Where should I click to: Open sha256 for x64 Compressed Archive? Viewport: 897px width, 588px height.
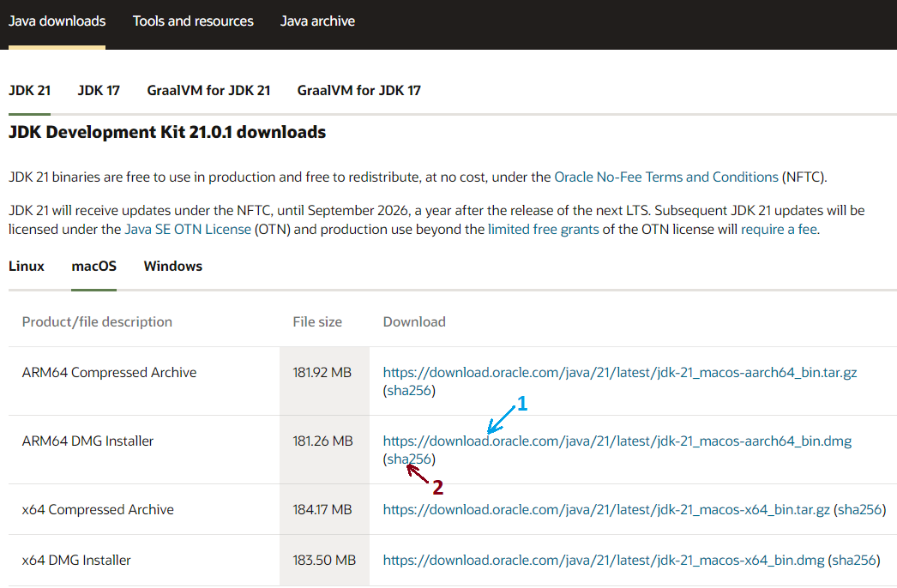tap(860, 510)
